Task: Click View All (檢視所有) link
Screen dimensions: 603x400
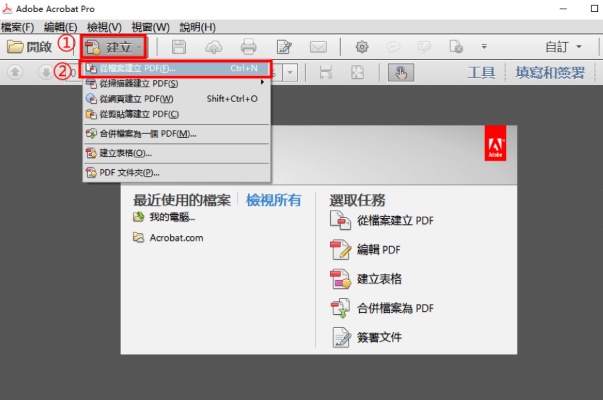Action: point(273,200)
